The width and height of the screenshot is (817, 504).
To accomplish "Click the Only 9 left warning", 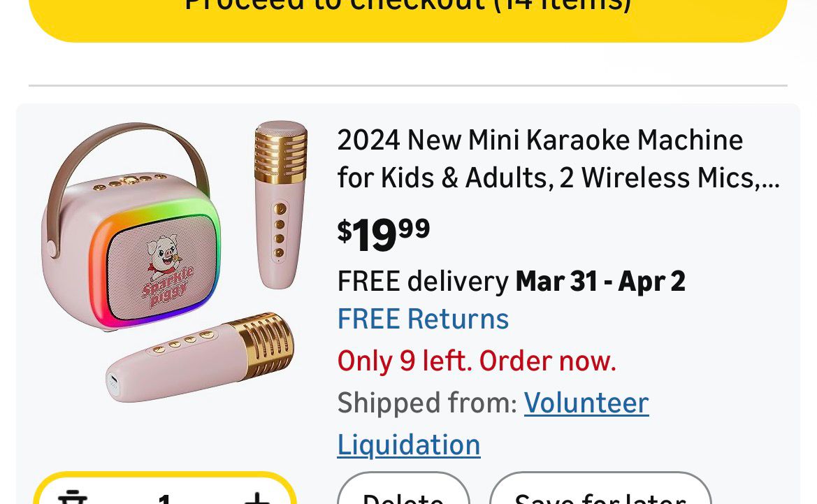I will (x=477, y=361).
